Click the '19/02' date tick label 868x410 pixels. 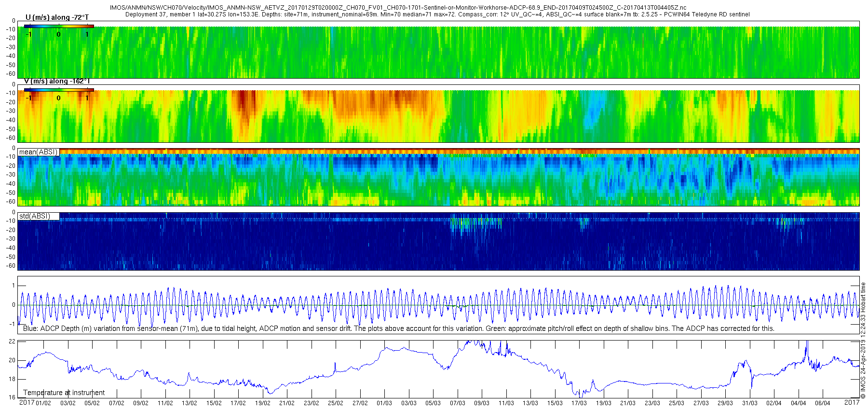tap(262, 403)
